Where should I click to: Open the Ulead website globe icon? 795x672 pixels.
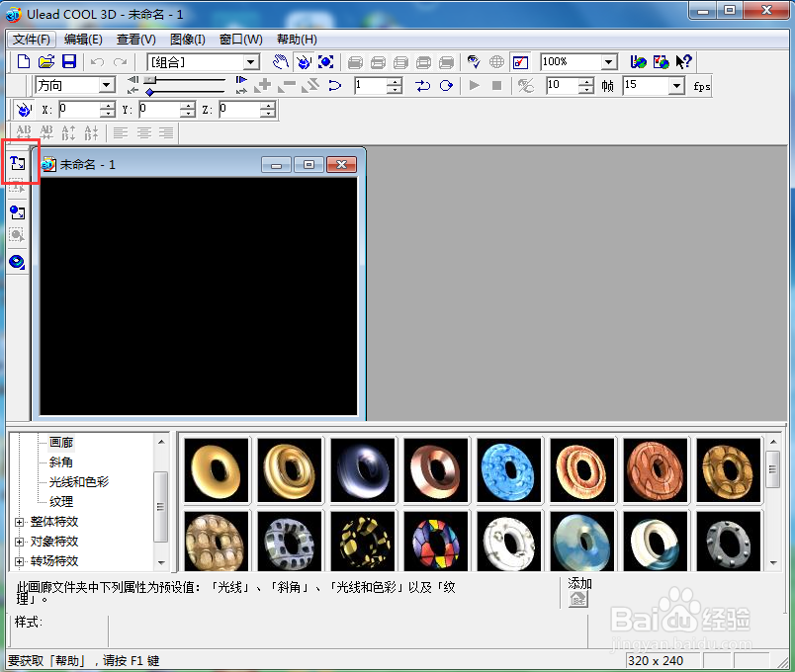[639, 62]
